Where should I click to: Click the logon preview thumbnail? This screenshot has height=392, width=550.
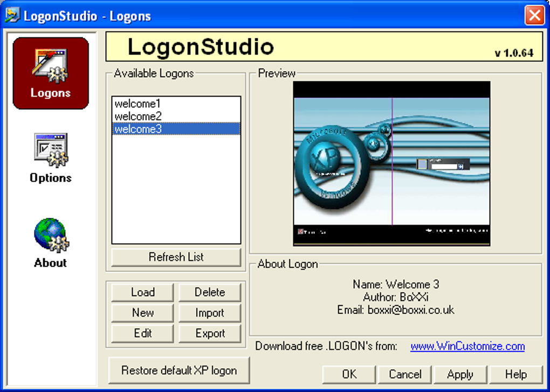click(392, 163)
